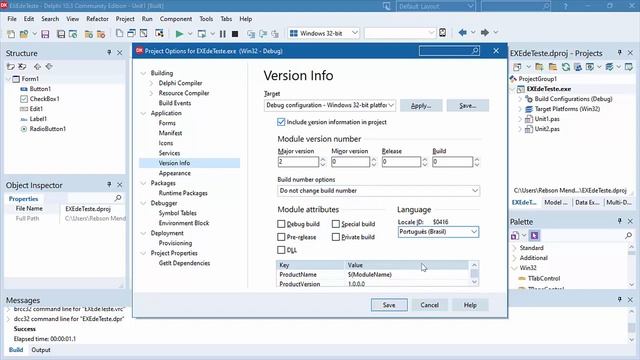Increment the Major version spinner
Screen dimensions: 640x360
click(323, 159)
